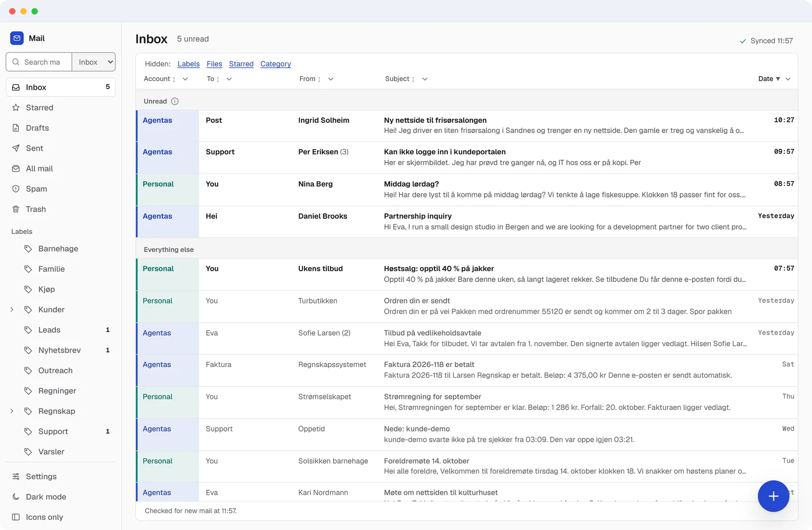Open 'Faktura 2026-118 er betalt' email

tap(467, 370)
